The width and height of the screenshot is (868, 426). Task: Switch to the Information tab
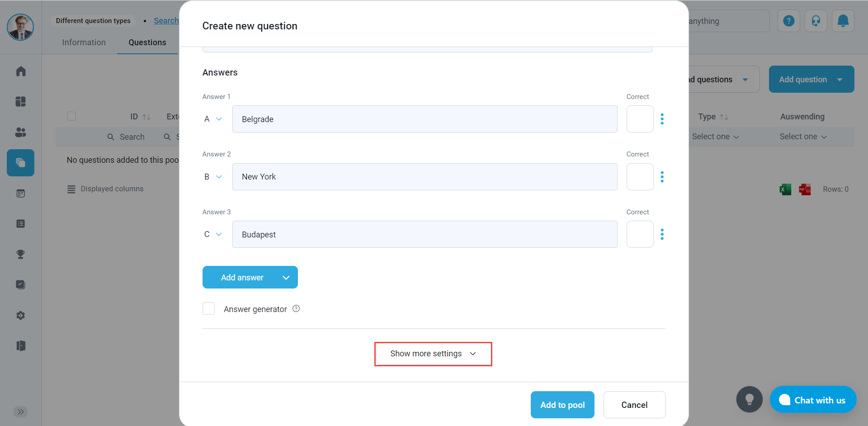[x=84, y=43]
